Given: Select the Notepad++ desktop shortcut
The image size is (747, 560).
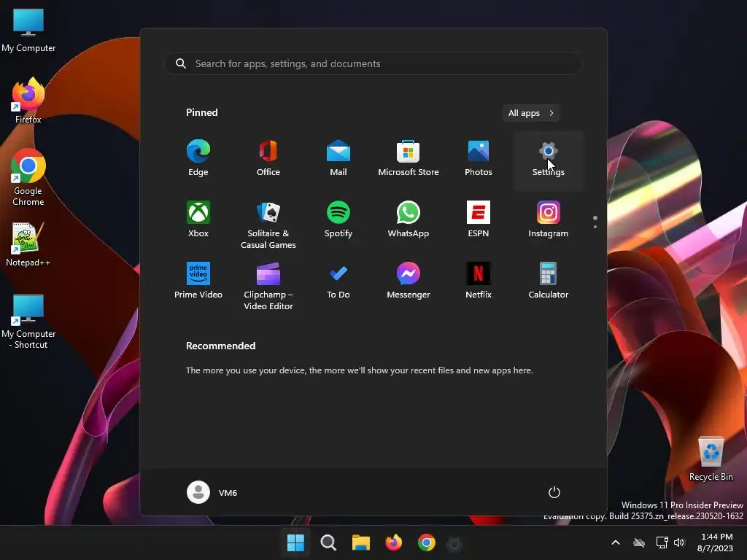Looking at the screenshot, I should point(28,244).
